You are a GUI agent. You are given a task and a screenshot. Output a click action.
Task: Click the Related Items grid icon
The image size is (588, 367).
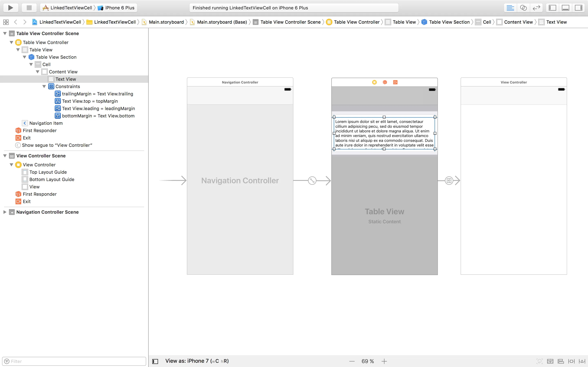pos(6,22)
